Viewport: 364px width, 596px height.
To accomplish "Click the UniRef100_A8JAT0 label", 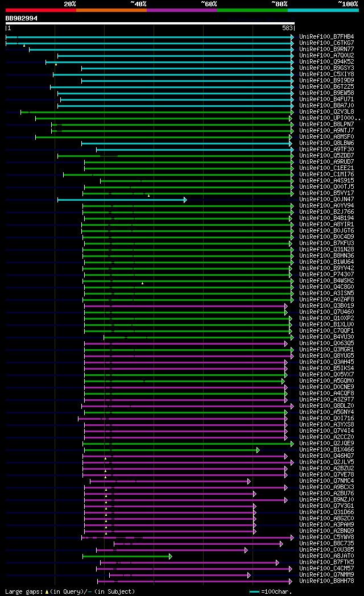I will point(326,556).
